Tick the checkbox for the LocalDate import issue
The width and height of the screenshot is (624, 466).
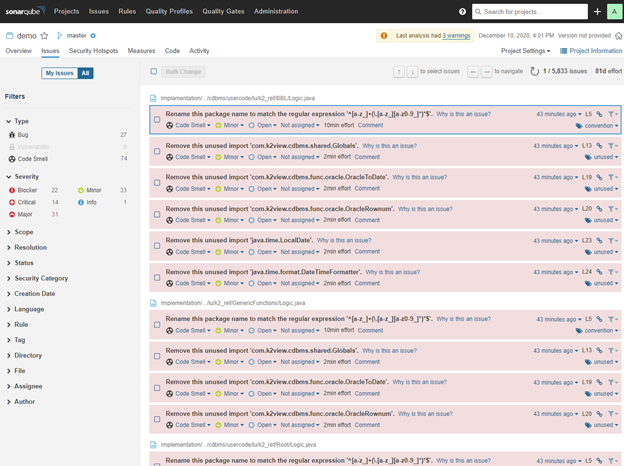157,246
